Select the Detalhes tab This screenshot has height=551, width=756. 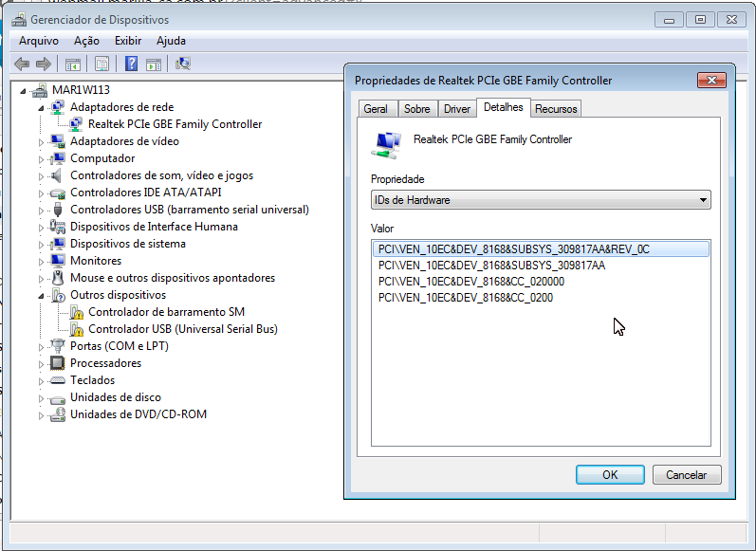click(x=504, y=107)
